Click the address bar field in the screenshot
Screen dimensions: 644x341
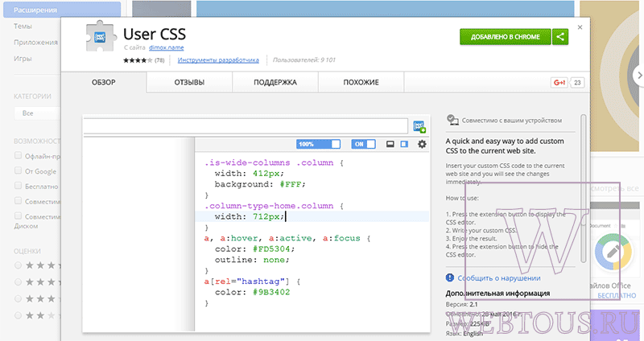(x=246, y=126)
